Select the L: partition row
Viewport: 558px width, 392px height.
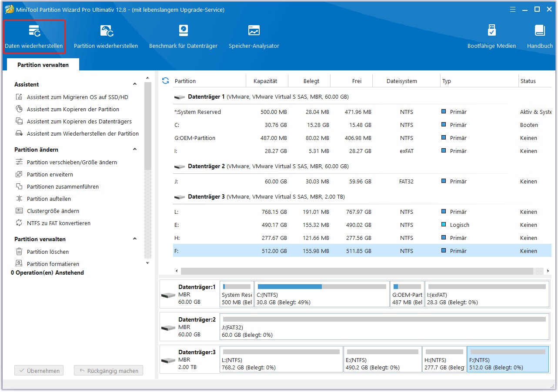coord(362,212)
